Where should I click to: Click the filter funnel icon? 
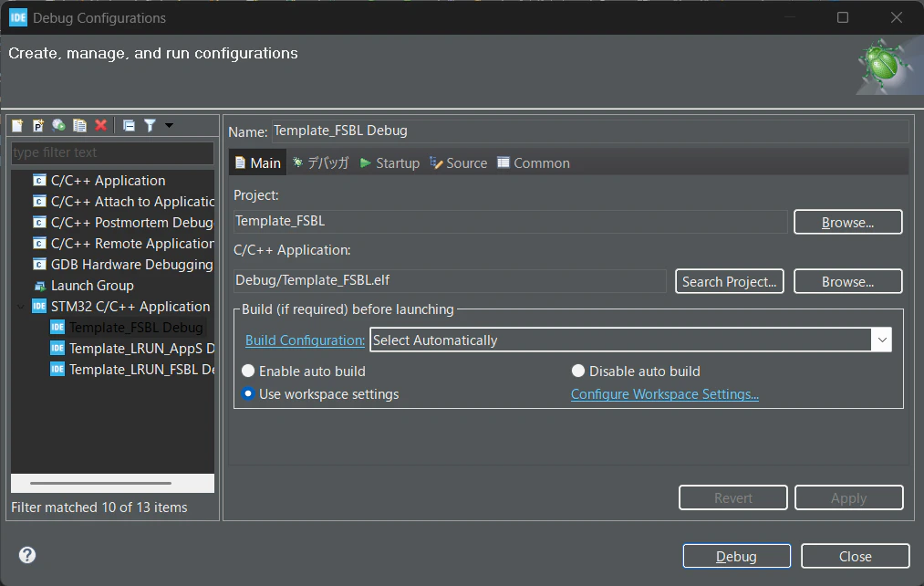click(151, 126)
